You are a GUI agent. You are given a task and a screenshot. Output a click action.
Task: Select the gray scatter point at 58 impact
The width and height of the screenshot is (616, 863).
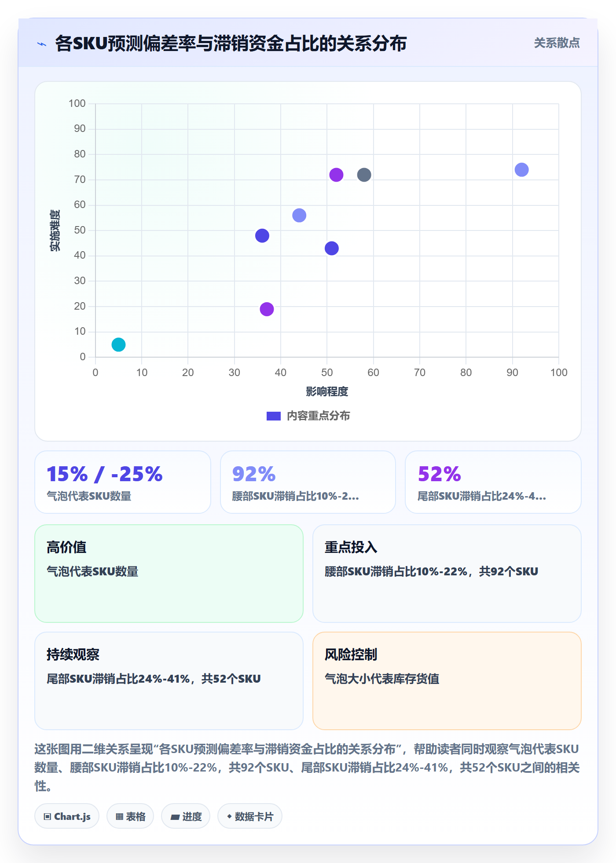pyautogui.click(x=364, y=175)
